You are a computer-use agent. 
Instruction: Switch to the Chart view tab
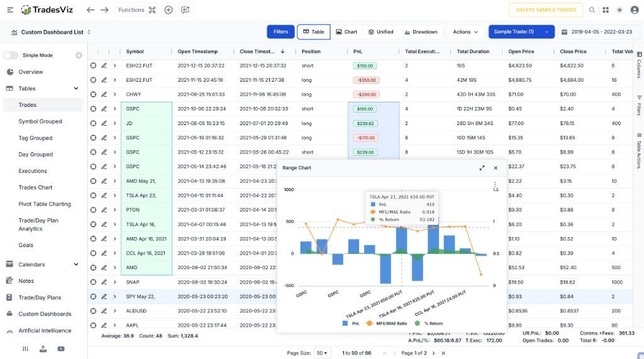point(347,31)
